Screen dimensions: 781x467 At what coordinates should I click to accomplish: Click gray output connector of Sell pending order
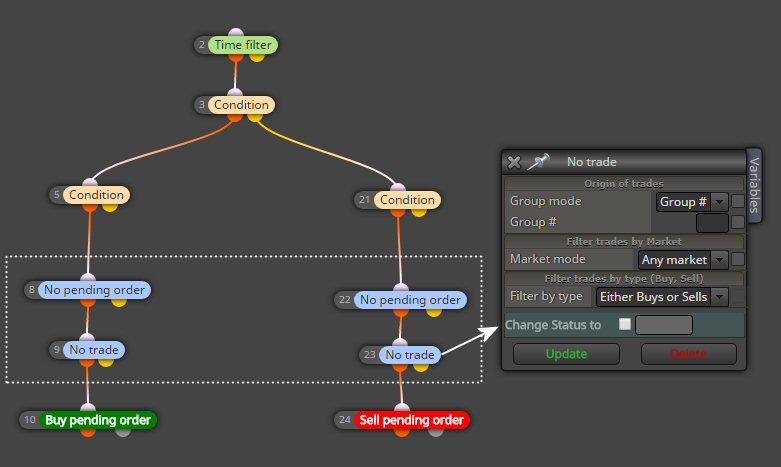(436, 432)
